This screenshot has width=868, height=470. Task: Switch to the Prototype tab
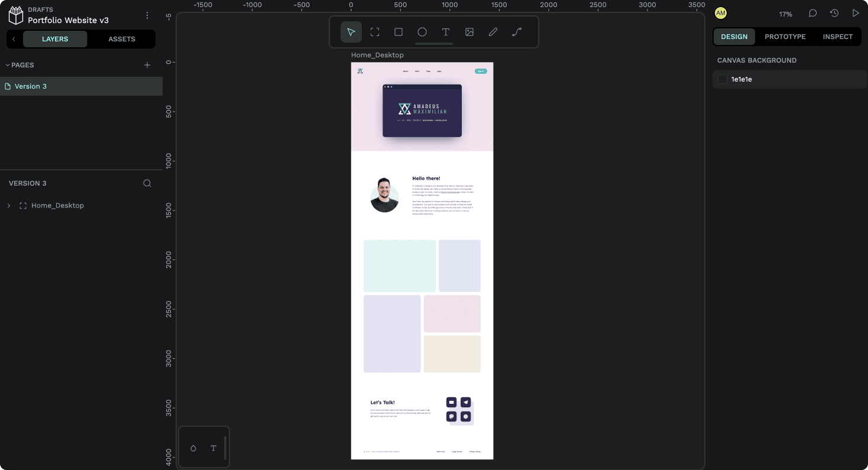coord(785,37)
